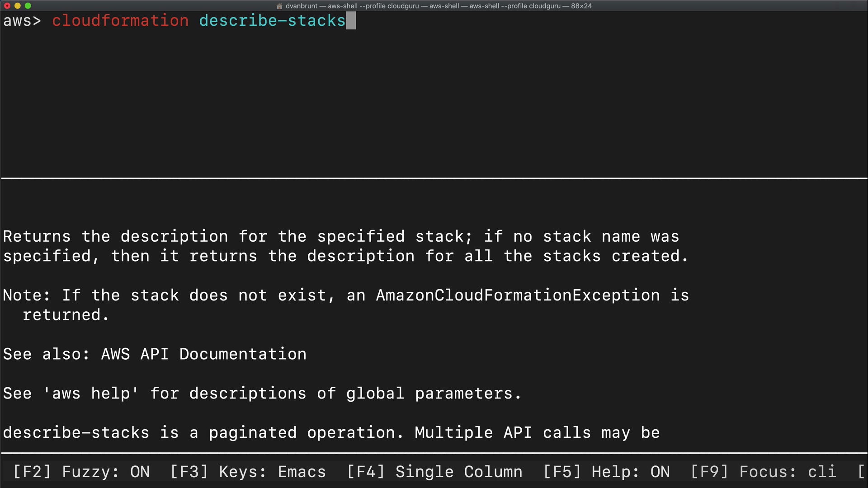The height and width of the screenshot is (488, 868).
Task: Toggle the [F2] Fuzzy: ON option
Action: 81,472
